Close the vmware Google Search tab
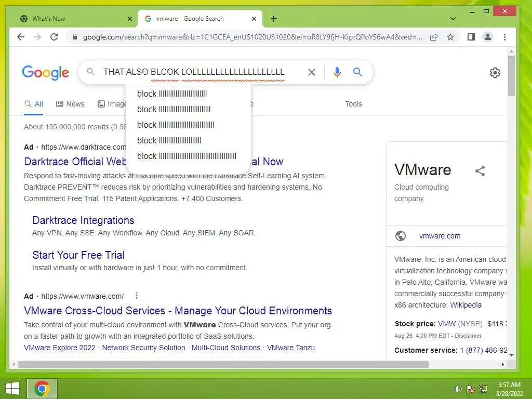 click(x=254, y=19)
